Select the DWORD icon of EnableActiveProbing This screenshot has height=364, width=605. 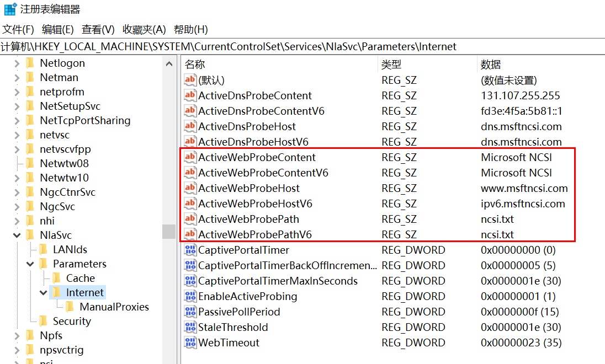190,296
